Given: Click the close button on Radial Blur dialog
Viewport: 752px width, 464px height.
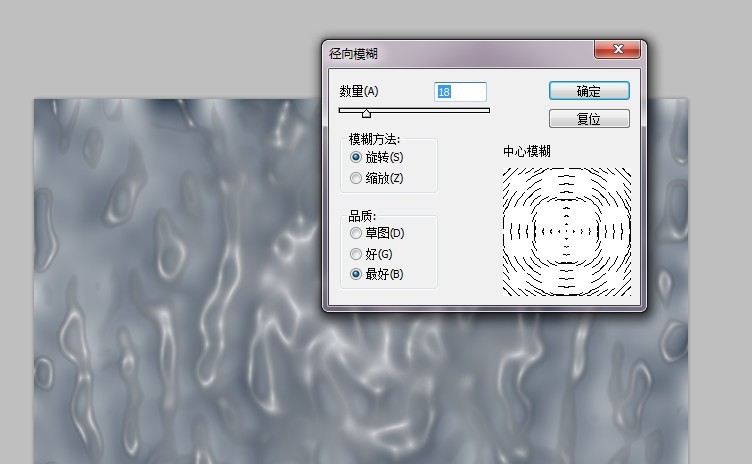Looking at the screenshot, I should pyautogui.click(x=617, y=50).
